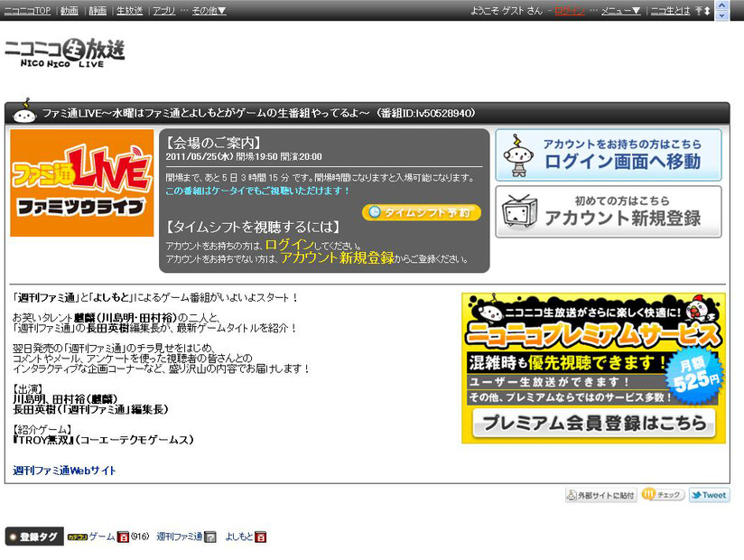Click the 『TROY無双』(コーエーテクモゲームス) text
744x560 pixels.
103,440
